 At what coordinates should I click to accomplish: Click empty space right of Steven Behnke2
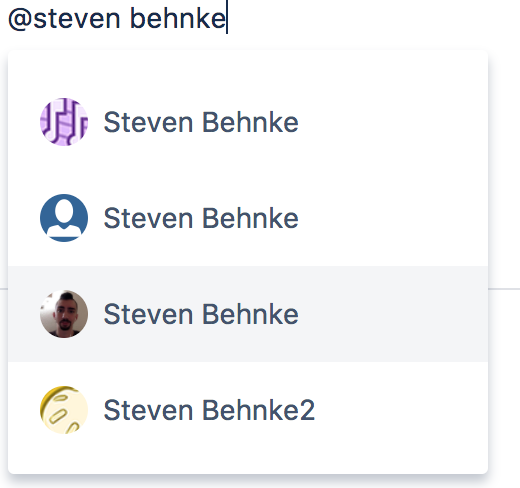coord(402,410)
